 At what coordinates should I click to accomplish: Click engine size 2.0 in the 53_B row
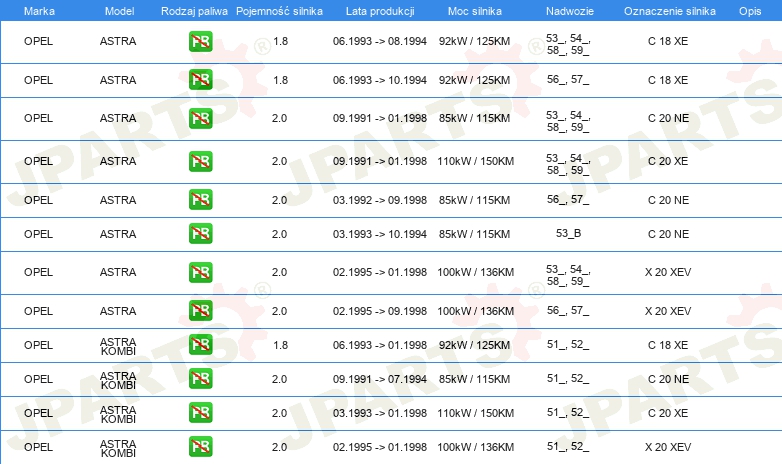click(279, 234)
